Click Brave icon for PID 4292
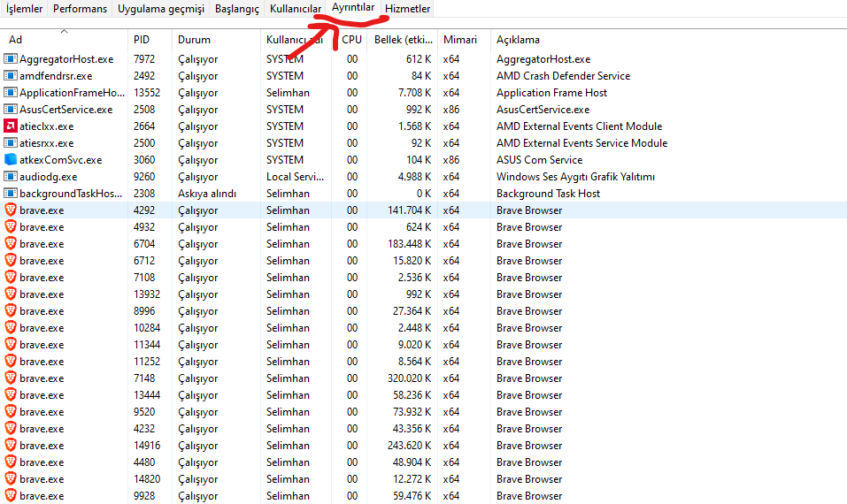The image size is (847, 504). coord(11,210)
